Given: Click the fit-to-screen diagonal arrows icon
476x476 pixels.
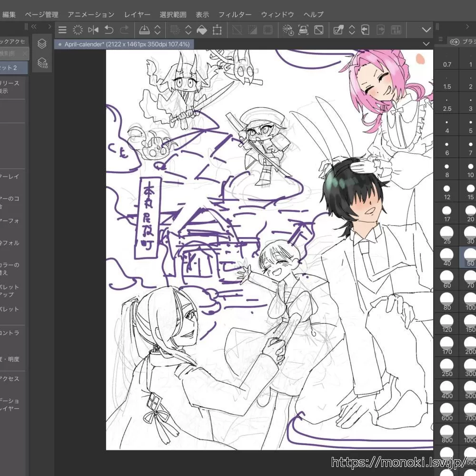Looking at the screenshot, I should [319, 30].
